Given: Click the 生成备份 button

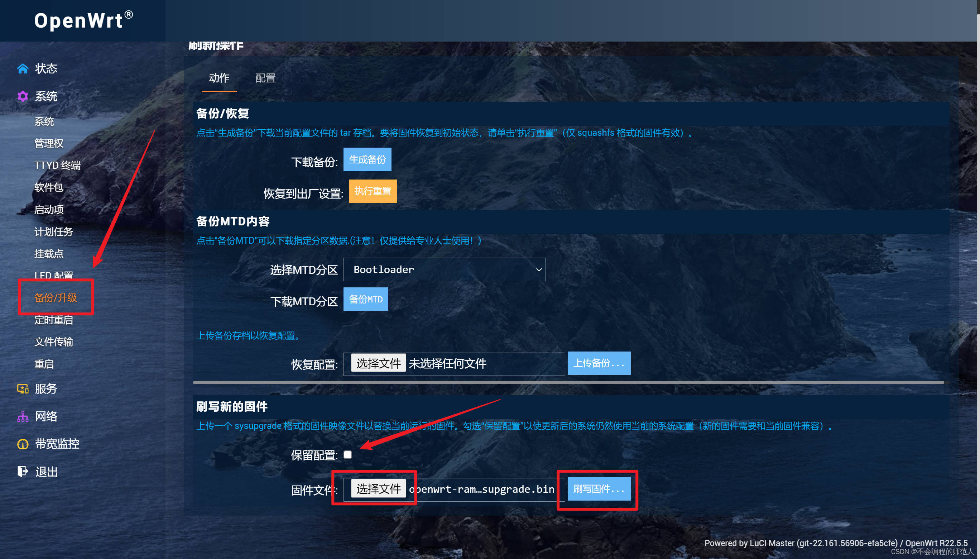Looking at the screenshot, I should tap(367, 159).
